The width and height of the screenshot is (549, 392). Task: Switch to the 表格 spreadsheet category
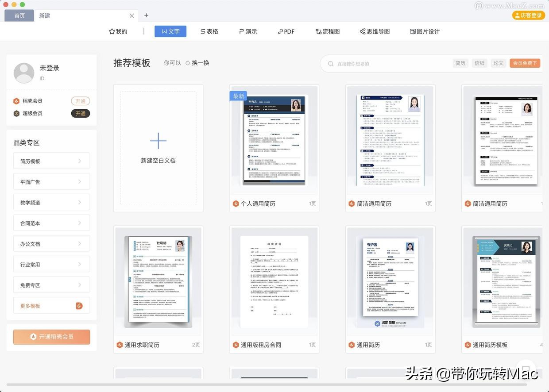(x=209, y=31)
